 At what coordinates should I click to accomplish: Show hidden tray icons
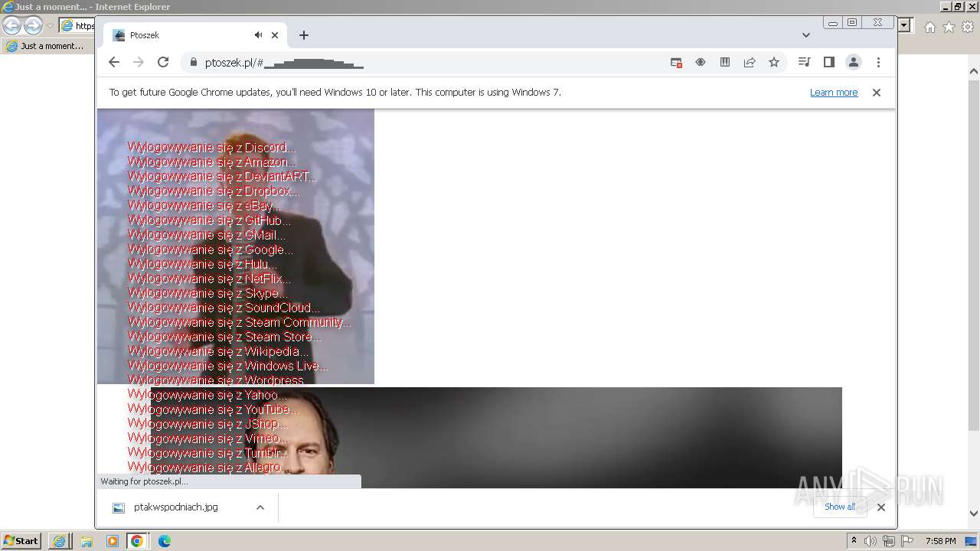(854, 541)
